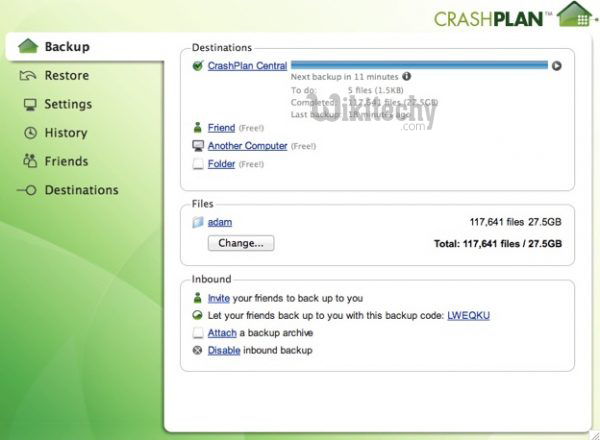
Task: Click the CrashPlan house logo
Action: [577, 14]
